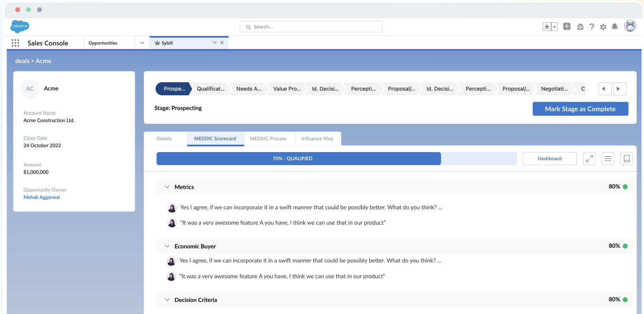Viewport: 644px width, 314px height.
Task: Open the Trailhead guidance icon
Action: click(x=580, y=27)
